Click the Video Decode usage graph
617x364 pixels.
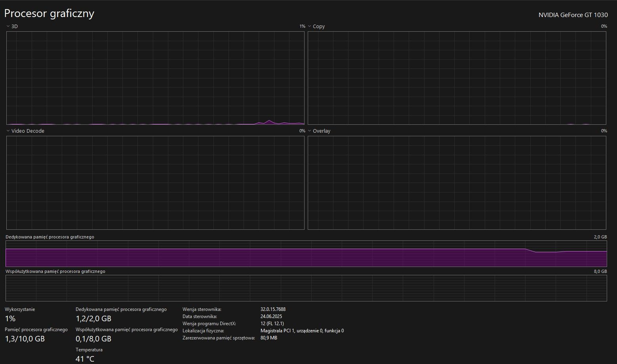(155, 183)
